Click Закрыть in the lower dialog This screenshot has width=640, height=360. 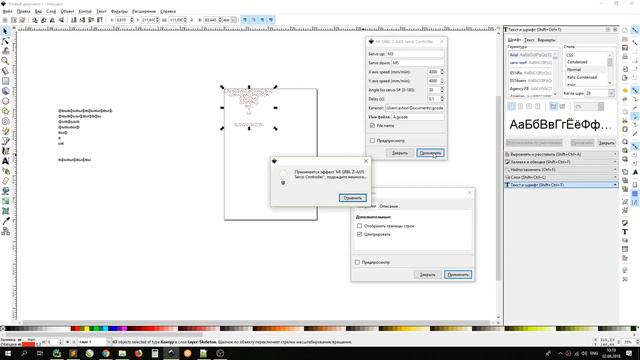[x=427, y=275]
